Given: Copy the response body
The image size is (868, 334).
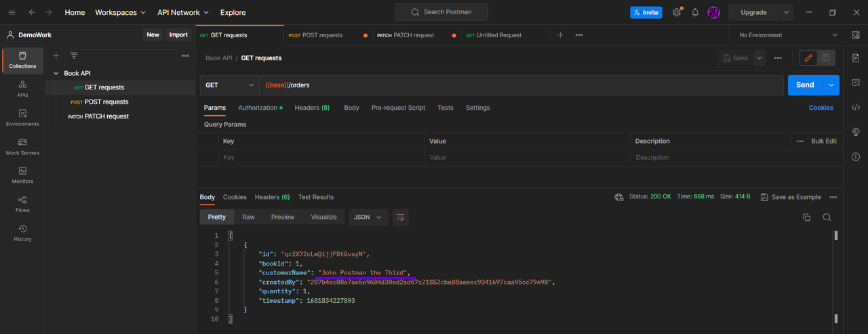Looking at the screenshot, I should coord(806,217).
